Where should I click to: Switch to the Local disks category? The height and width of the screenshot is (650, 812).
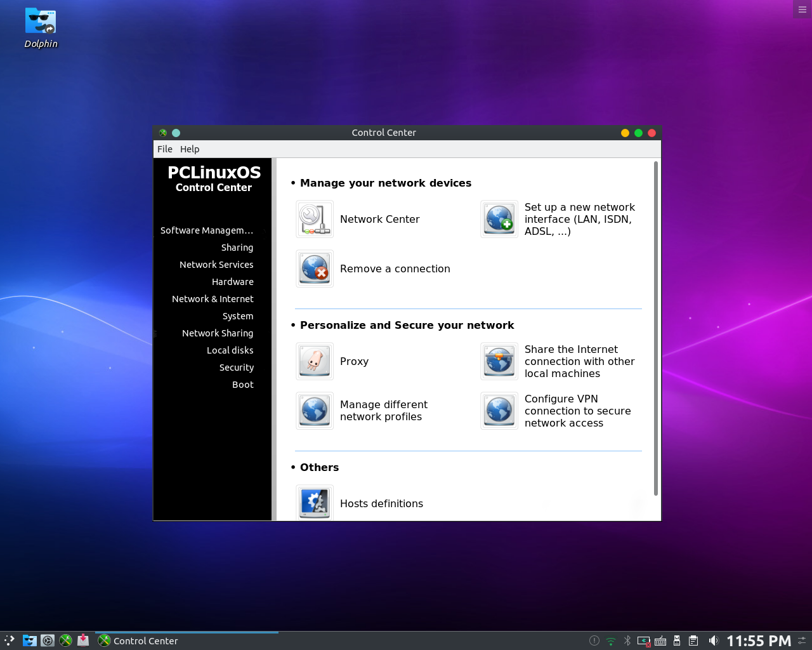(x=230, y=350)
